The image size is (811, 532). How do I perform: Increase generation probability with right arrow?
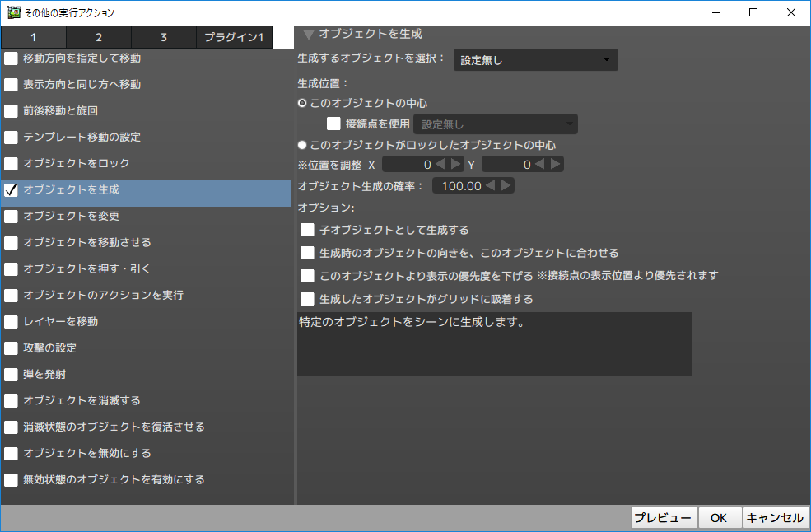tap(506, 185)
